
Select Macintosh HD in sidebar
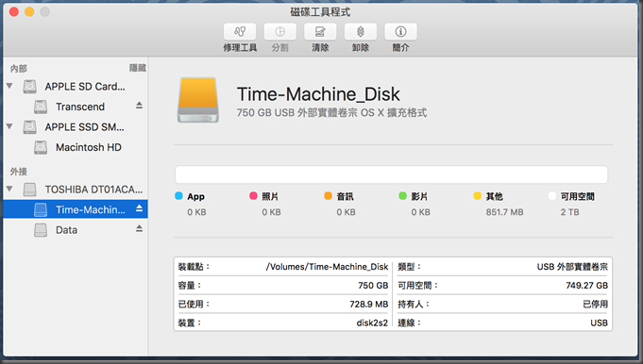tap(89, 147)
